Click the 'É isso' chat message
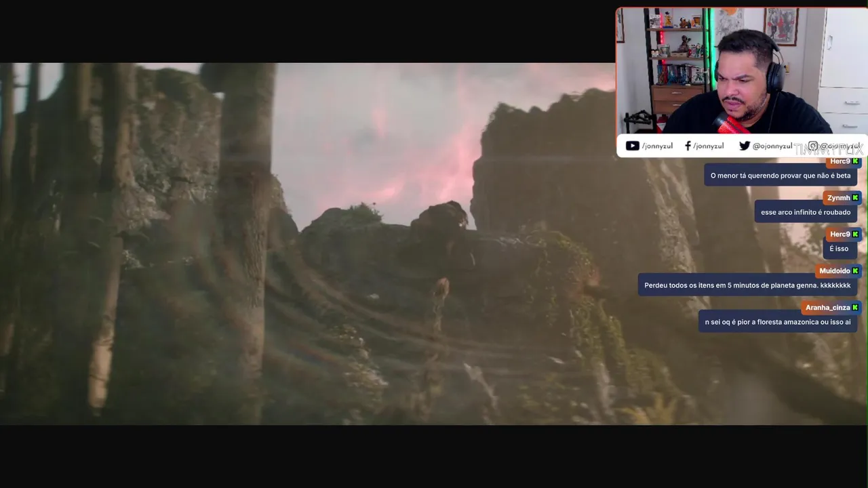The image size is (868, 488). [x=839, y=249]
